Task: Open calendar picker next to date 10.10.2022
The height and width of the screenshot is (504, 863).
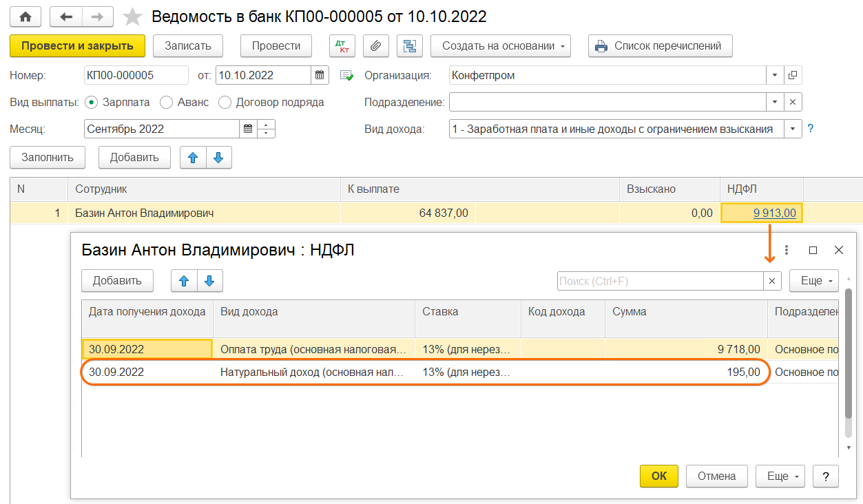Action: pyautogui.click(x=320, y=75)
